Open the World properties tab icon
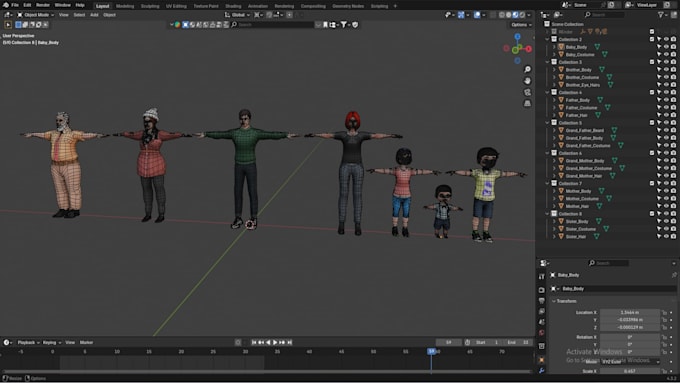 tap(542, 333)
